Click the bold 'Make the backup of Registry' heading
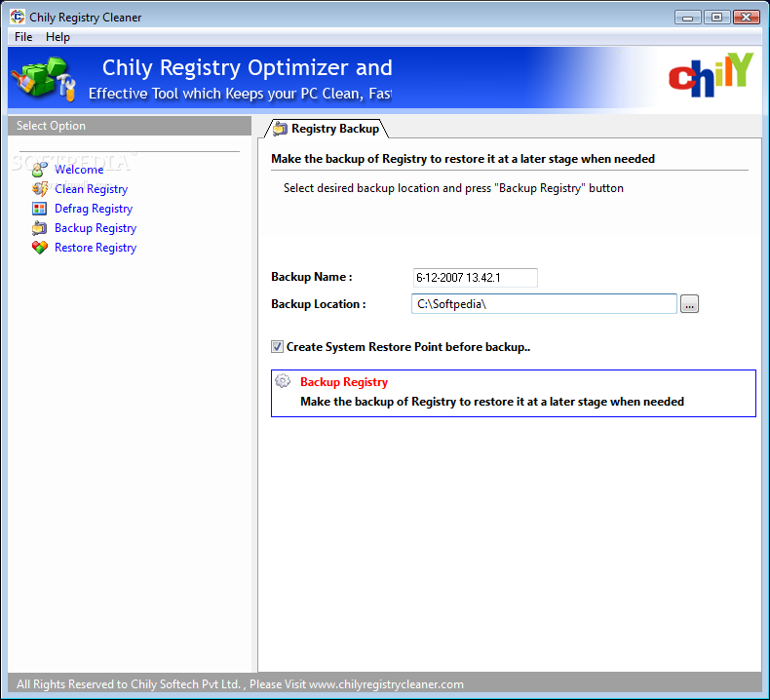 click(463, 159)
